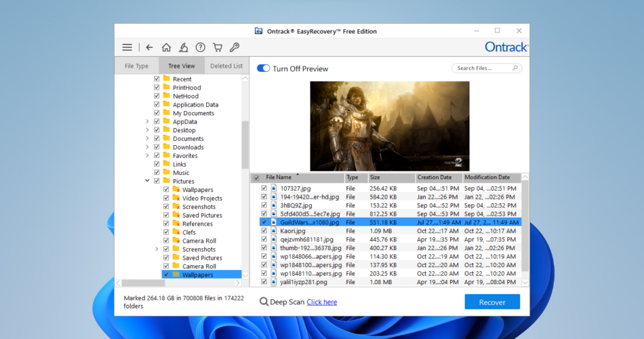Turn off the preview toggle switch
644x339 pixels.
coord(264,68)
